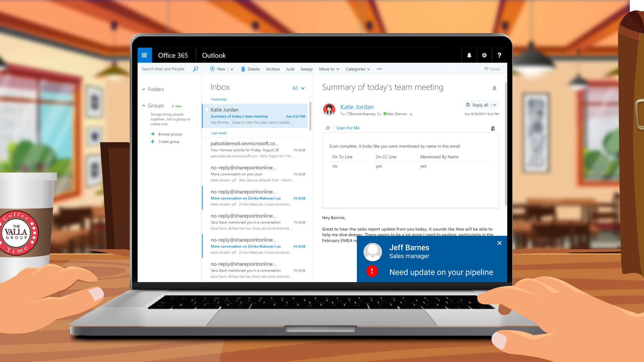Collapse the Groups section
This screenshot has height=362, width=644.
[x=144, y=106]
